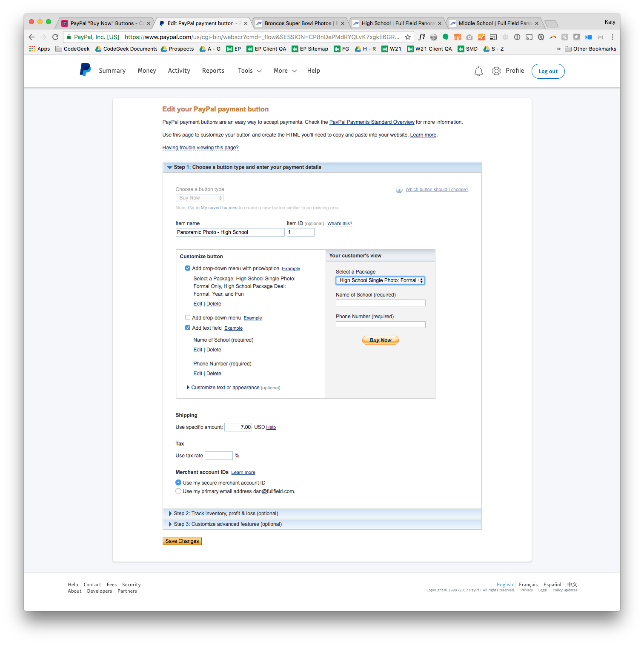
Task: Click the Item name input field
Action: click(230, 232)
